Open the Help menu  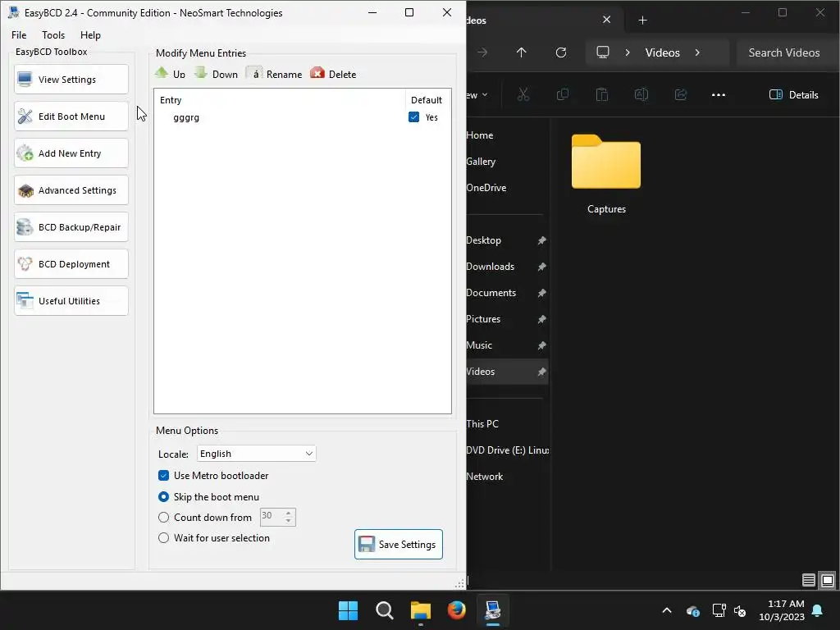[90, 34]
